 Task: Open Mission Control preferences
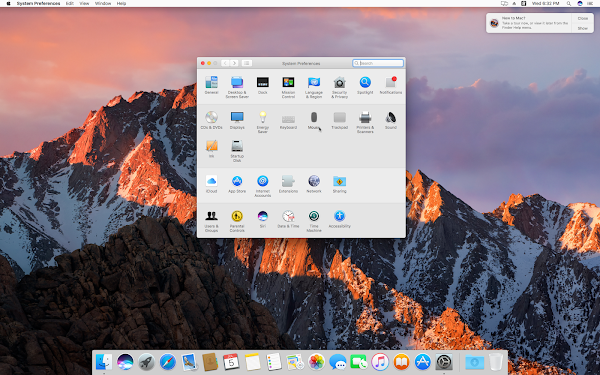[288, 87]
